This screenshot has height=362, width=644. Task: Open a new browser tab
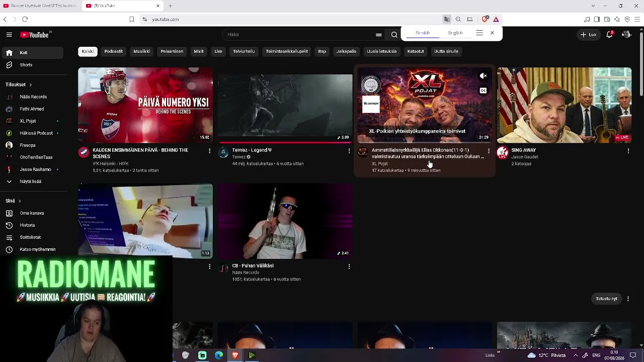[x=171, y=6]
